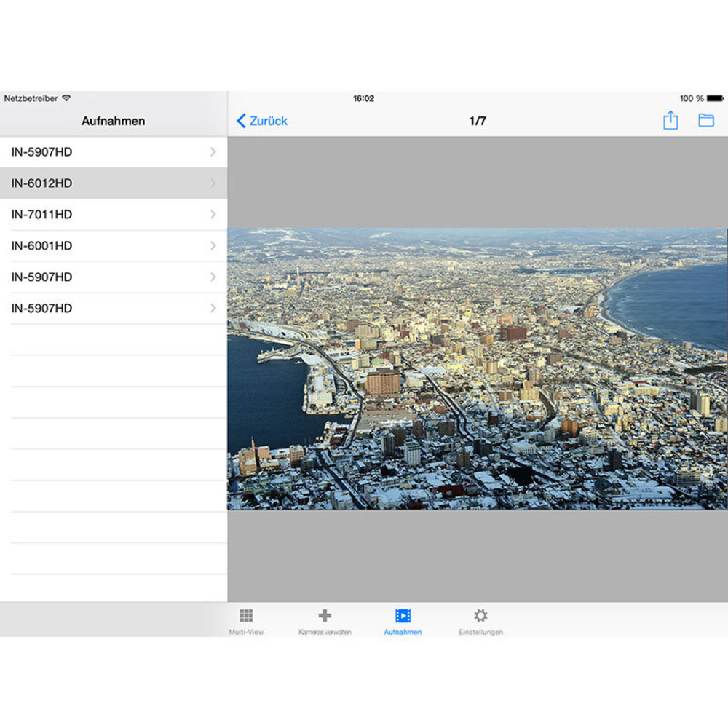Open the IN-7011HD recording entry
The height and width of the screenshot is (728, 728).
(114, 215)
